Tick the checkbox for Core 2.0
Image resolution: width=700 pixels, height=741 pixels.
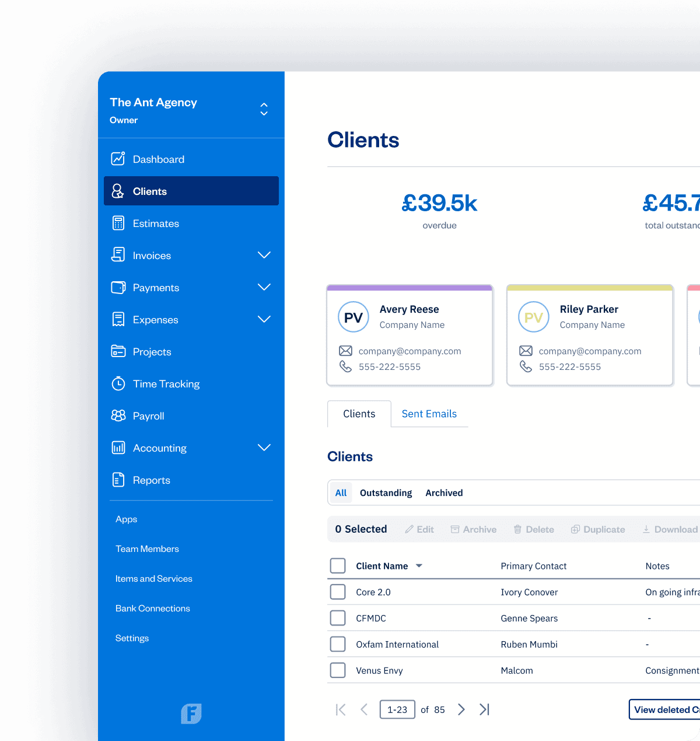338,592
